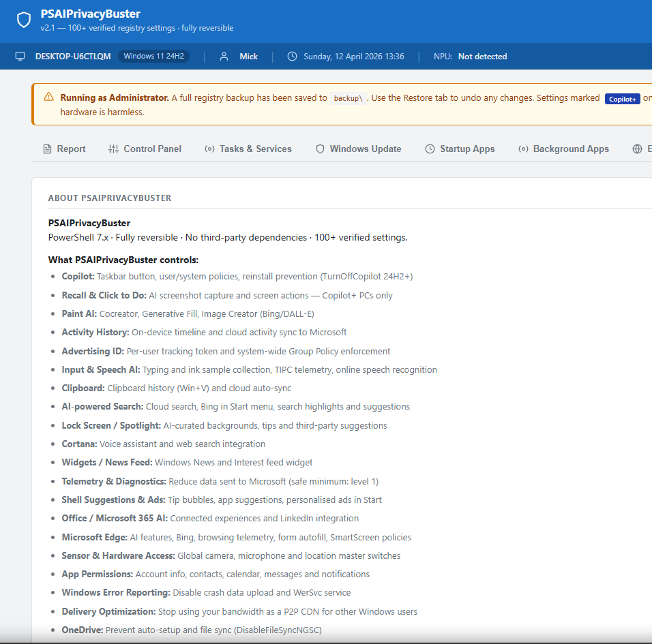Image resolution: width=652 pixels, height=644 pixels.
Task: Click the clock icon beside the date
Action: (293, 57)
